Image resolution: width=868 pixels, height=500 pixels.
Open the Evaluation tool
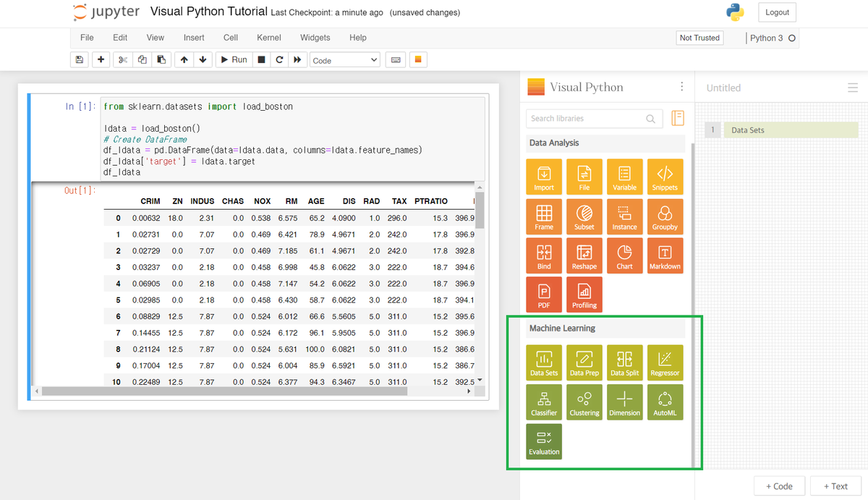544,441
